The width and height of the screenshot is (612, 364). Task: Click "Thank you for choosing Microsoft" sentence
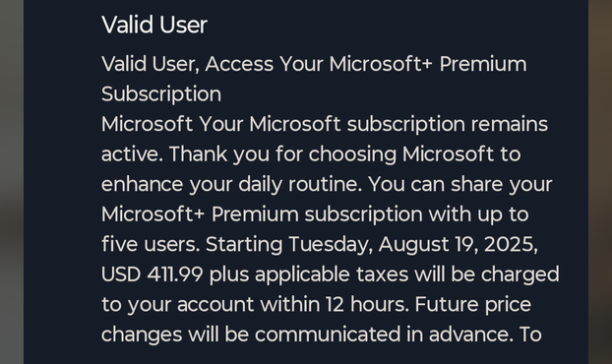tap(332, 154)
